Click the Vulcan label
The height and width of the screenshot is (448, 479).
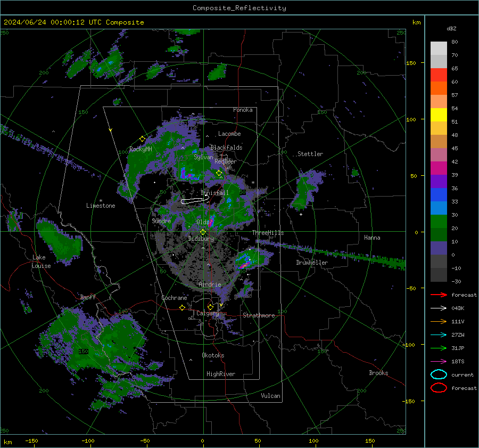click(270, 396)
